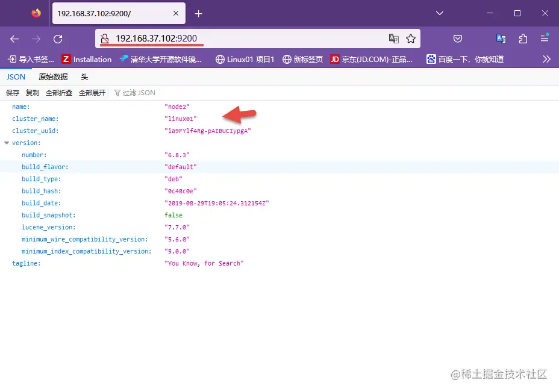Select the build_date key
Viewport: 559px width, 392px height.
42,203
